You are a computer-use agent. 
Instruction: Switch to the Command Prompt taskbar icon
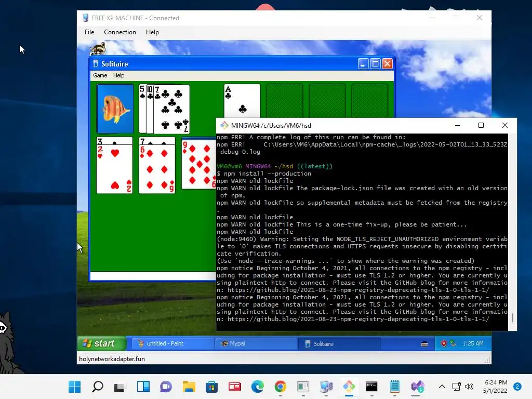[x=371, y=387]
